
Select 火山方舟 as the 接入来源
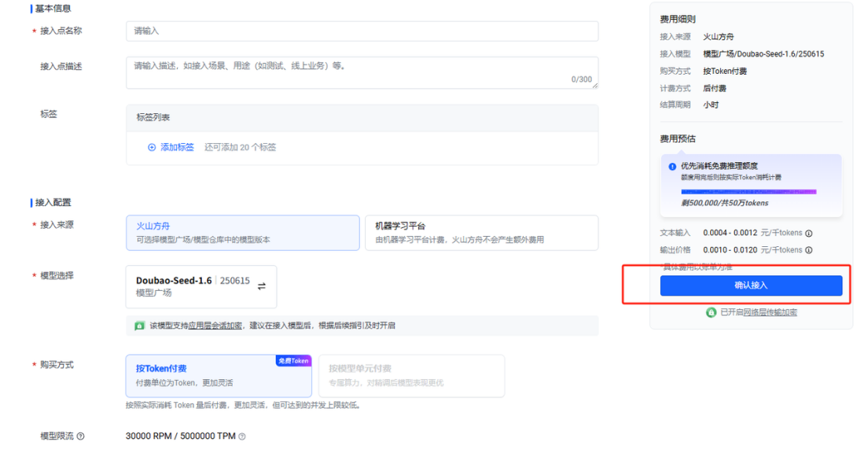(242, 233)
